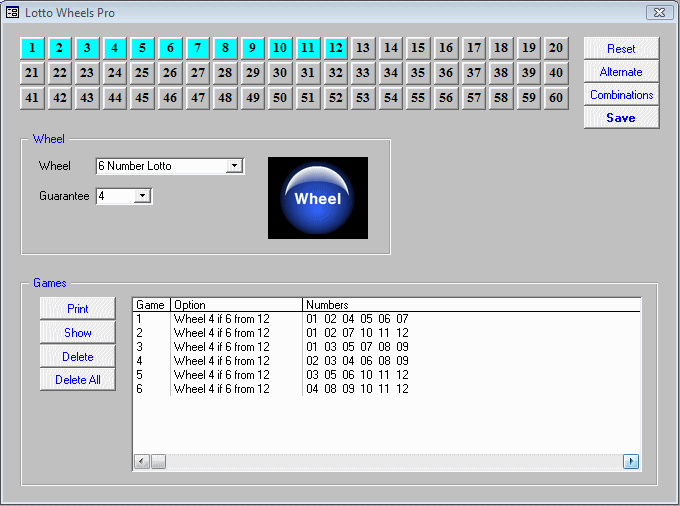Select game 2 row with numbers 01 02 07 10 11 12
The image size is (680, 506).
point(386,333)
